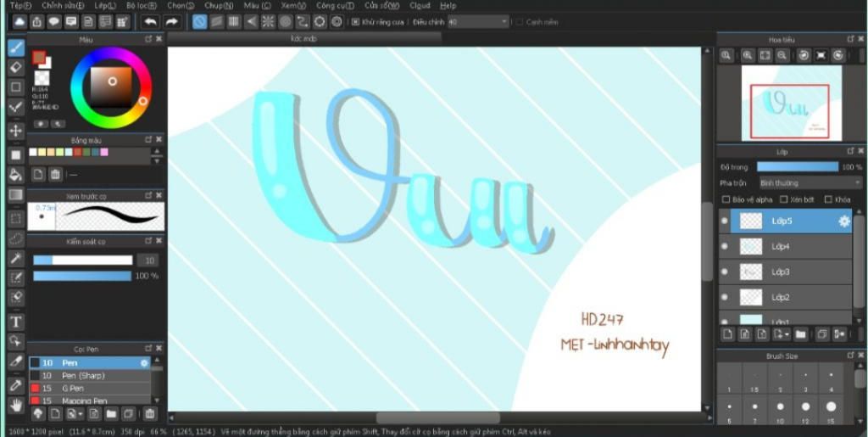The height and width of the screenshot is (437, 868).
Task: Click the fit-to-screen icon in navigator
Action: tap(765, 55)
